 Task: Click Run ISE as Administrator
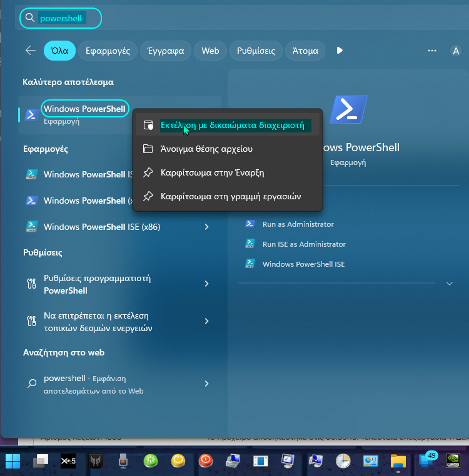coord(304,244)
